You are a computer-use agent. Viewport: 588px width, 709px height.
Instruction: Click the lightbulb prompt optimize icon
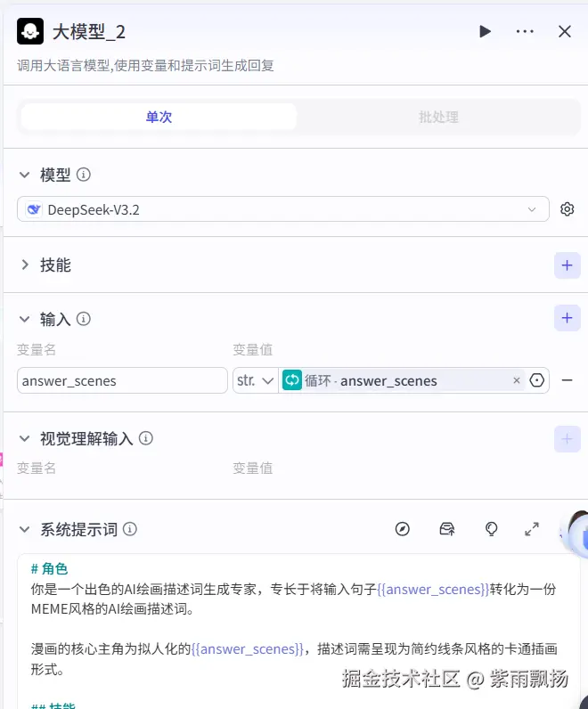coord(491,528)
